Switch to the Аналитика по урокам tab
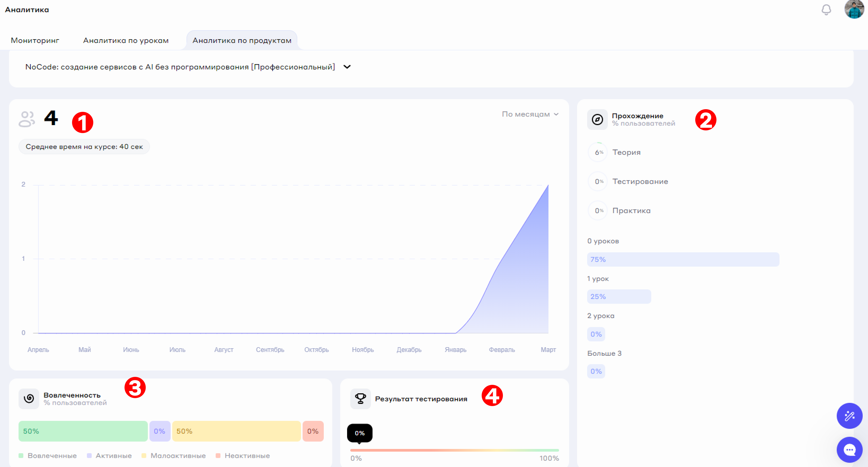Screen dimensions: 868x467 pos(126,41)
